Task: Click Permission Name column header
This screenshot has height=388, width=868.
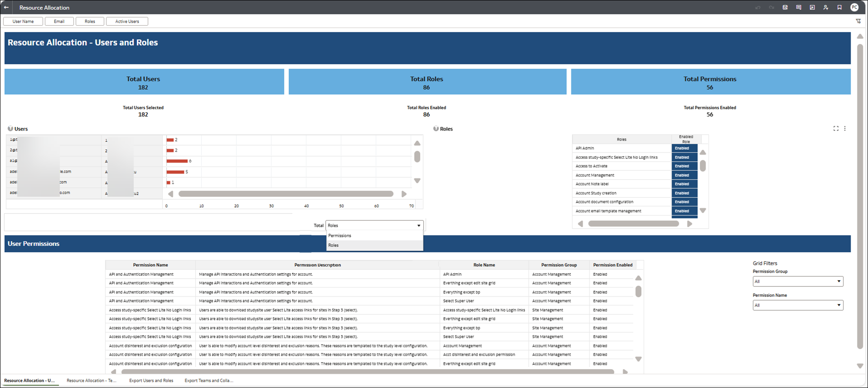Action: click(x=150, y=265)
